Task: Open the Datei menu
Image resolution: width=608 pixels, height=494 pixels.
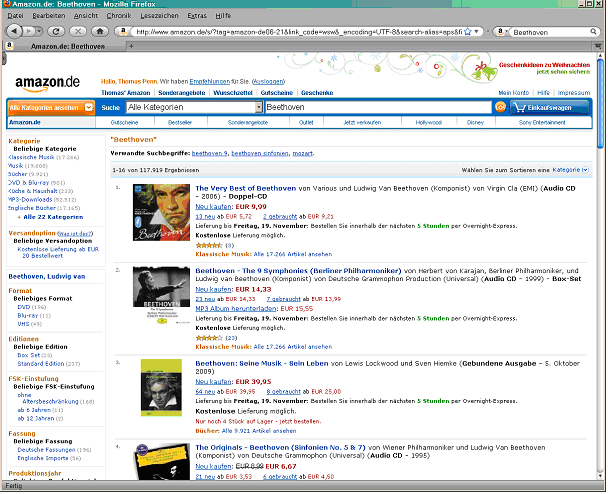Action: [15, 16]
